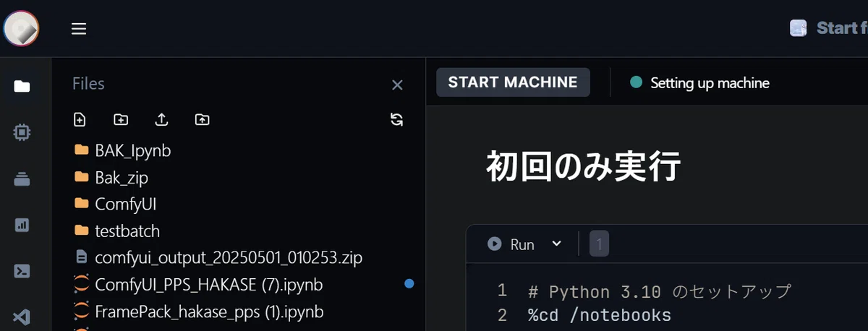Screen dimensions: 868x331
Task: Open the Run options dropdown arrow
Action: pos(556,244)
